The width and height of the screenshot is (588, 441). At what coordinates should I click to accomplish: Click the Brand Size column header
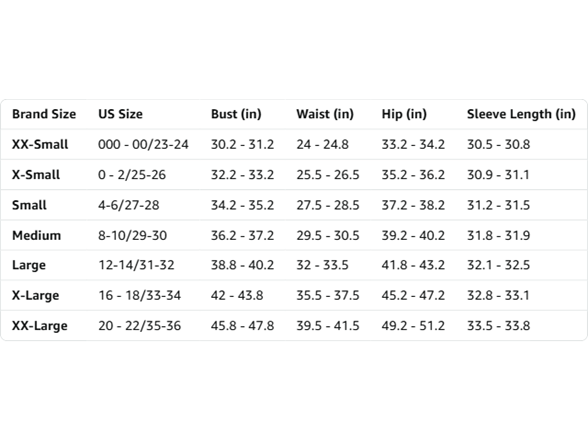[44, 114]
